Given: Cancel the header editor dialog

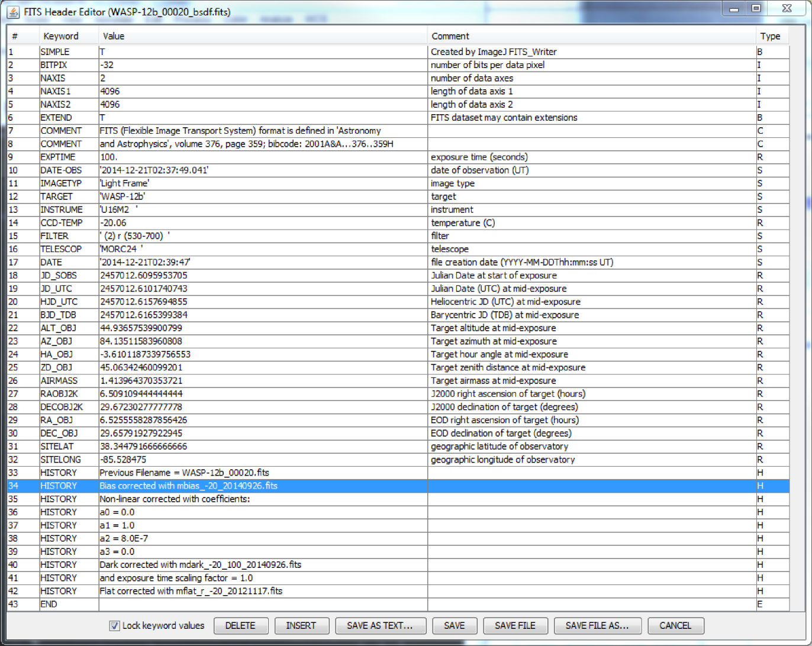Looking at the screenshot, I should pyautogui.click(x=675, y=626).
